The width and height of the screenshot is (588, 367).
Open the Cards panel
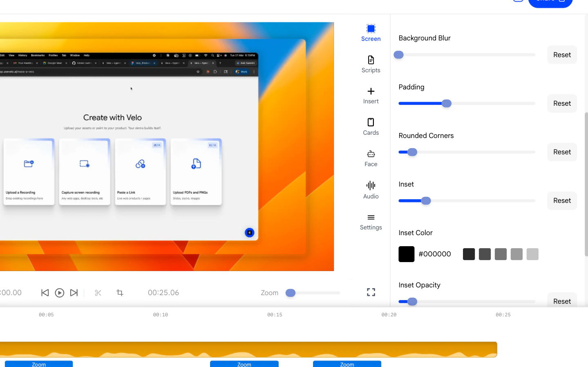371,127
